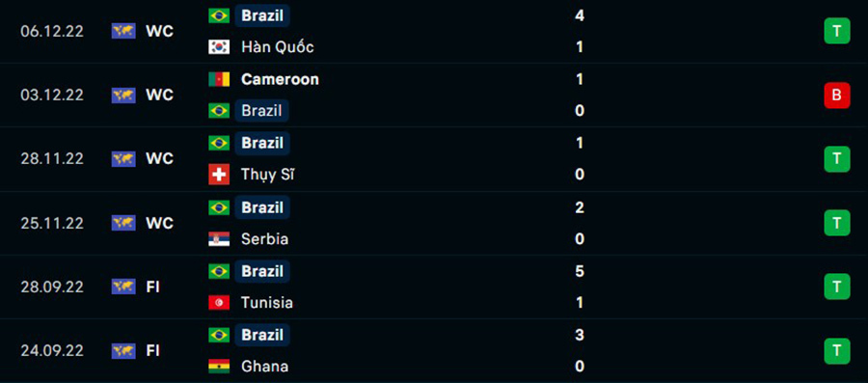Image resolution: width=868 pixels, height=383 pixels.
Task: Click green T badge for Brazil vs Serbia
Action: point(836,223)
